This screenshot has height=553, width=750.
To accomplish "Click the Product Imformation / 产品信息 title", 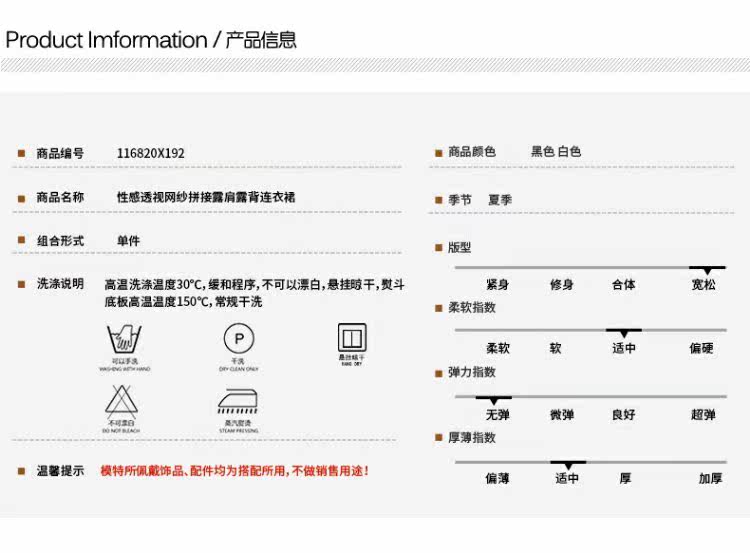I will 151,40.
